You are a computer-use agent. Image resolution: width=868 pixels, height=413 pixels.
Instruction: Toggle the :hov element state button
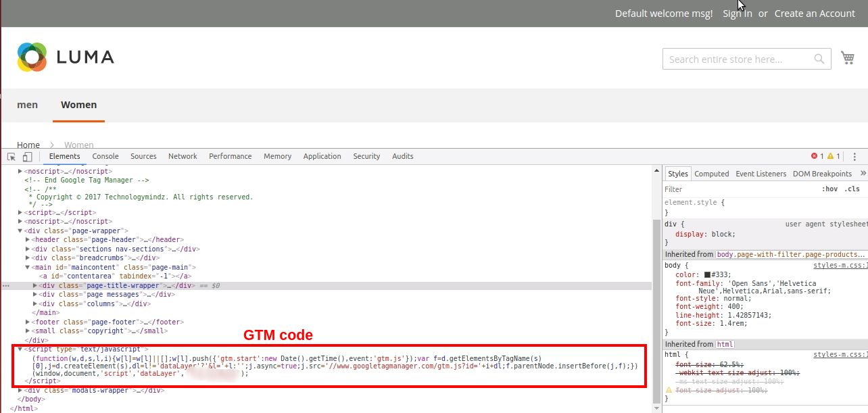click(x=829, y=189)
